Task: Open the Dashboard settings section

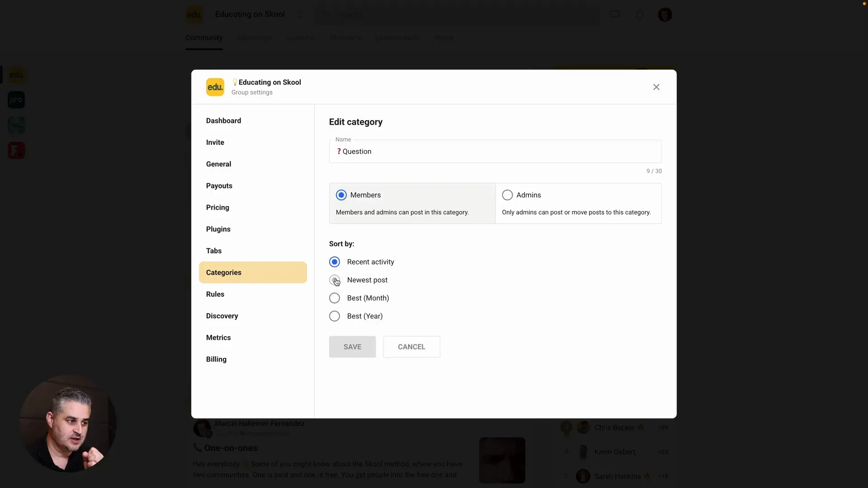Action: coord(253,121)
